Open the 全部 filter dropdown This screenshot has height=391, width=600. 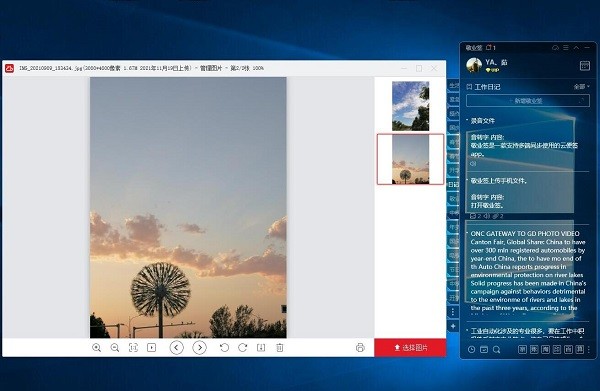pos(581,87)
